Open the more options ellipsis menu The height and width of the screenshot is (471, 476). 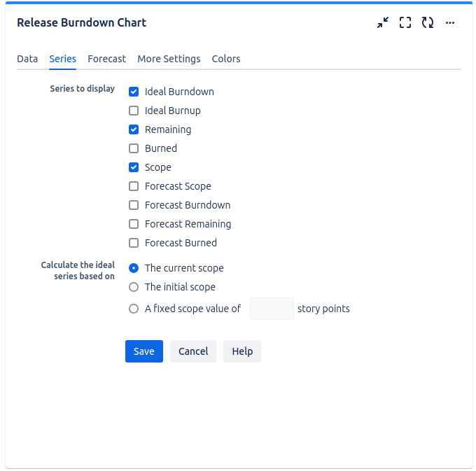click(450, 22)
